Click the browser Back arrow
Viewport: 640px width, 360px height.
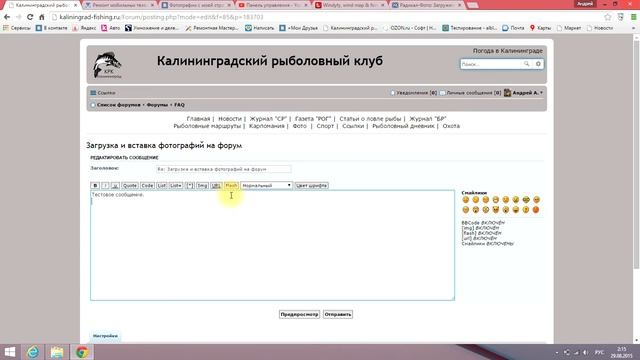coord(7,17)
